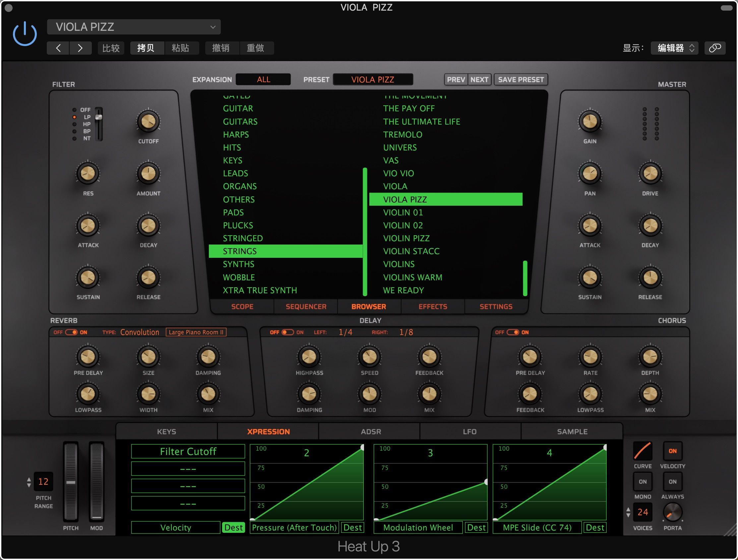This screenshot has width=738, height=560.
Task: Click the previous preset arrow button
Action: 58,48
